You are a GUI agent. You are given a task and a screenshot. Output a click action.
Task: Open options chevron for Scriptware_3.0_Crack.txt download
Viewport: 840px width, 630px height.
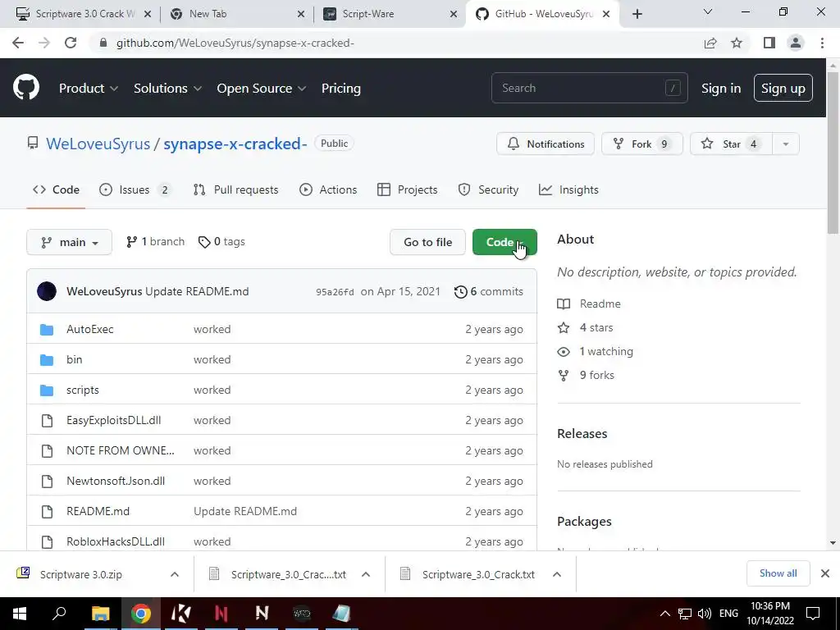[557, 574]
